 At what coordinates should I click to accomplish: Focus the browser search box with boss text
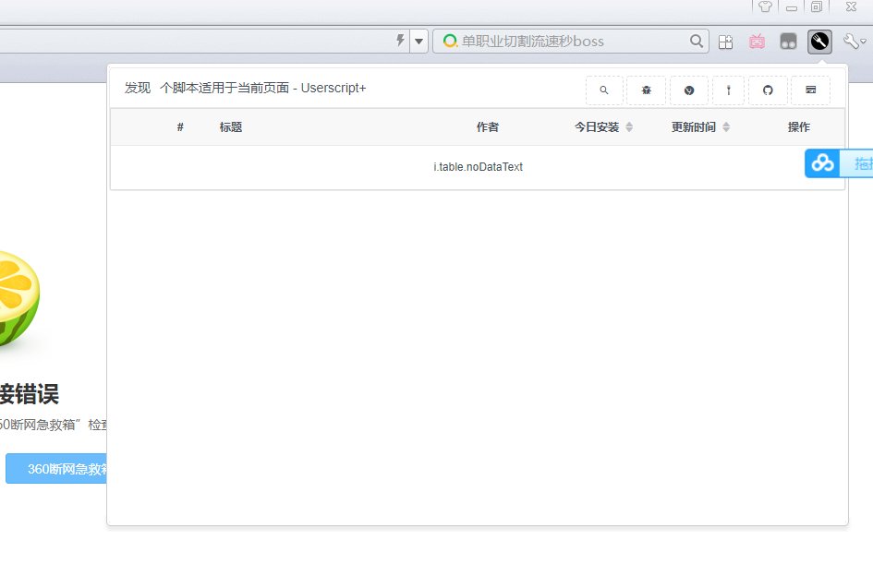[571, 42]
